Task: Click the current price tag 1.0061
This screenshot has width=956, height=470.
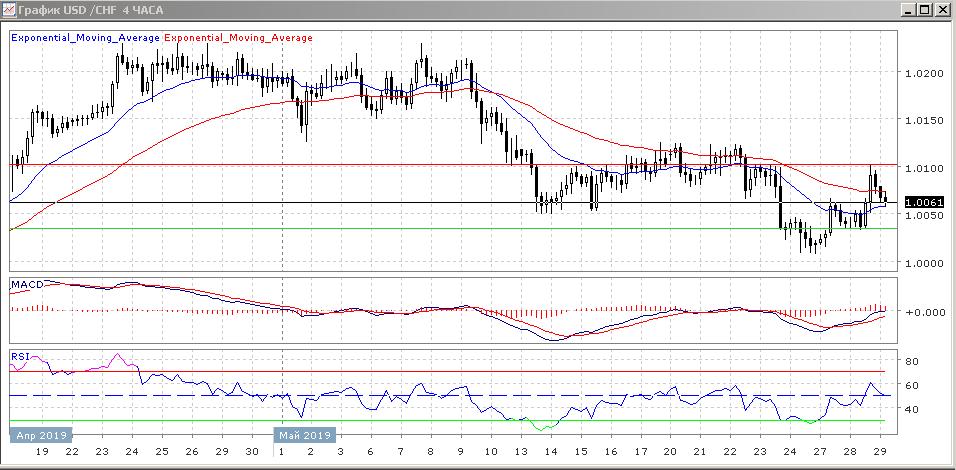Action: point(922,202)
